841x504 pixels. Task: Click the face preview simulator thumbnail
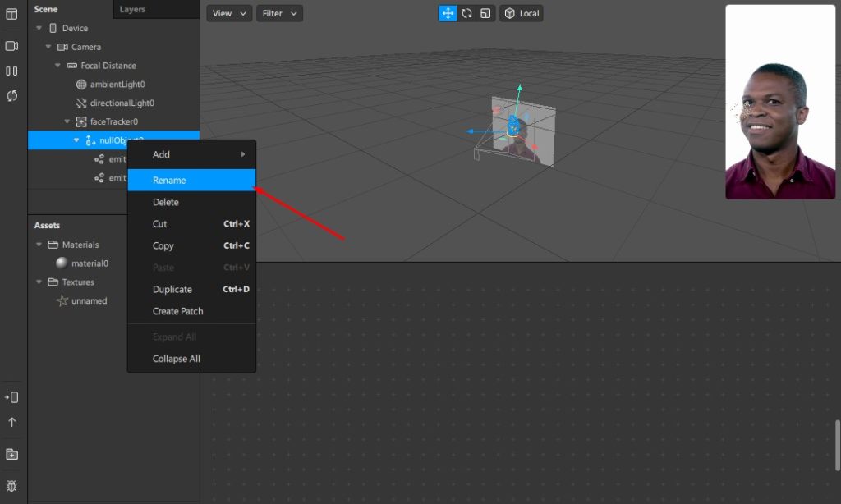point(779,103)
